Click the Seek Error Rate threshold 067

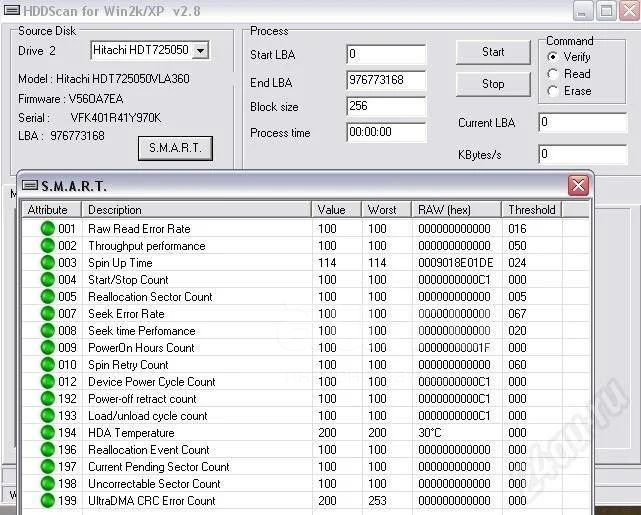517,314
